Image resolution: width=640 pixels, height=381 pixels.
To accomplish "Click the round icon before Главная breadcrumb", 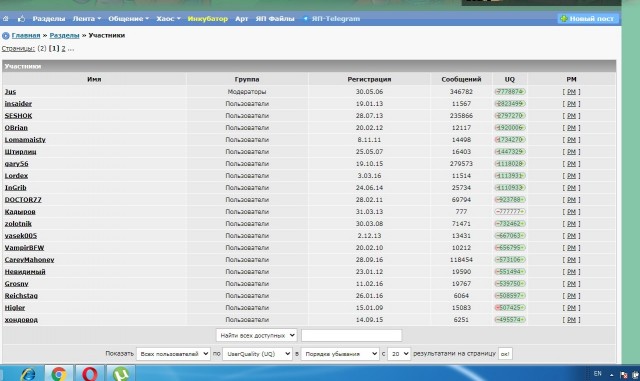I will tap(6, 36).
